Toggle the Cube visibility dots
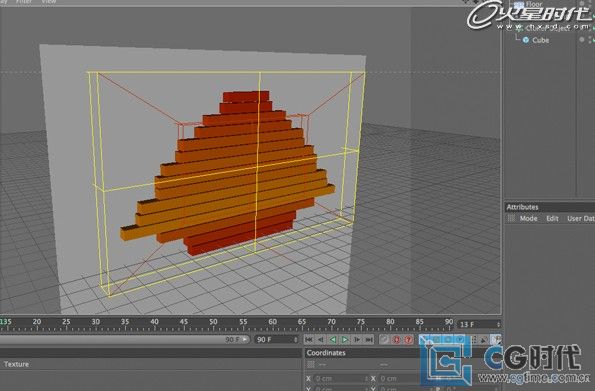This screenshot has width=595, height=391. (589, 39)
